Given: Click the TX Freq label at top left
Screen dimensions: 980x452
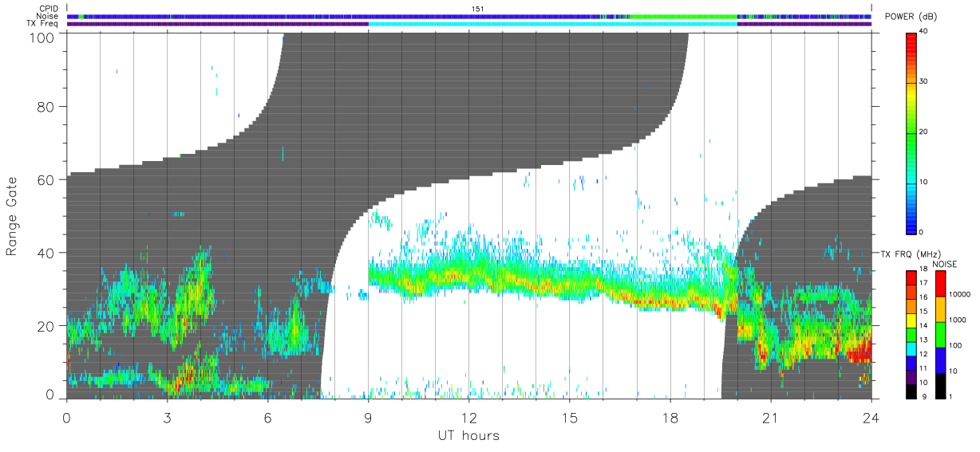Looking at the screenshot, I should click(x=43, y=24).
